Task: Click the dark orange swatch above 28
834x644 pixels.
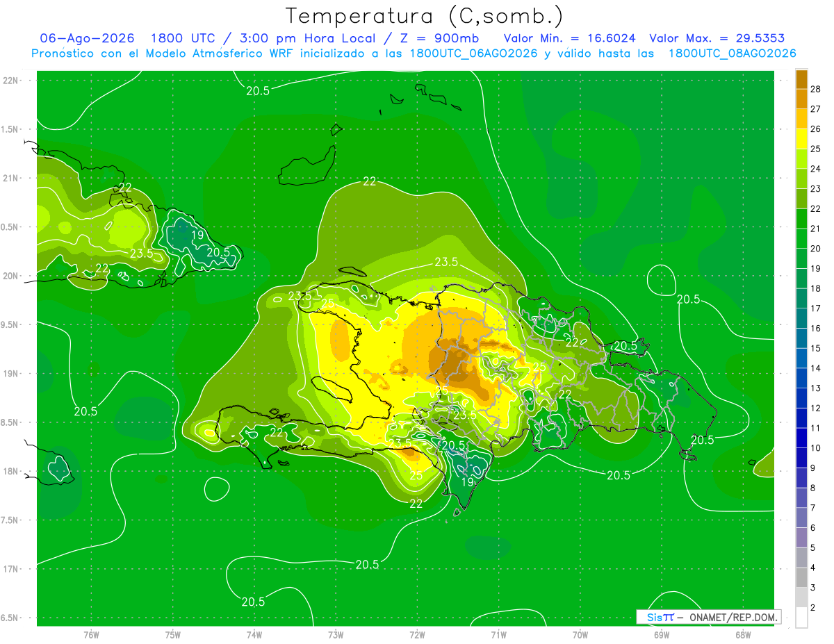Action: 801,79
